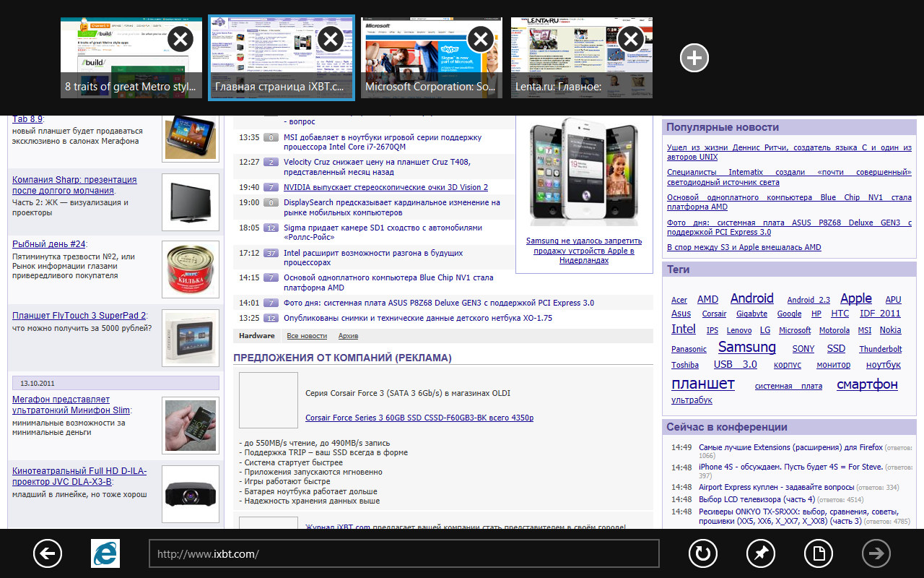Open the canned fish article thumbnail

[x=191, y=269]
